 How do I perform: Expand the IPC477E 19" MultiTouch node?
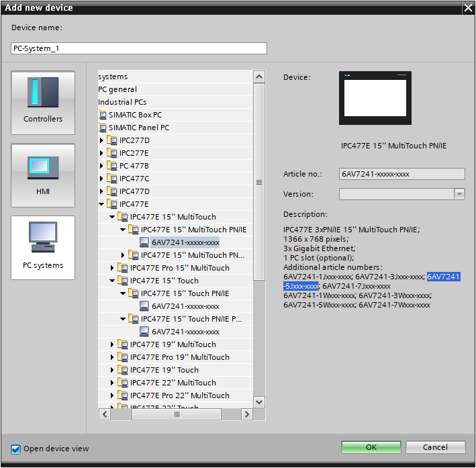coord(112,344)
